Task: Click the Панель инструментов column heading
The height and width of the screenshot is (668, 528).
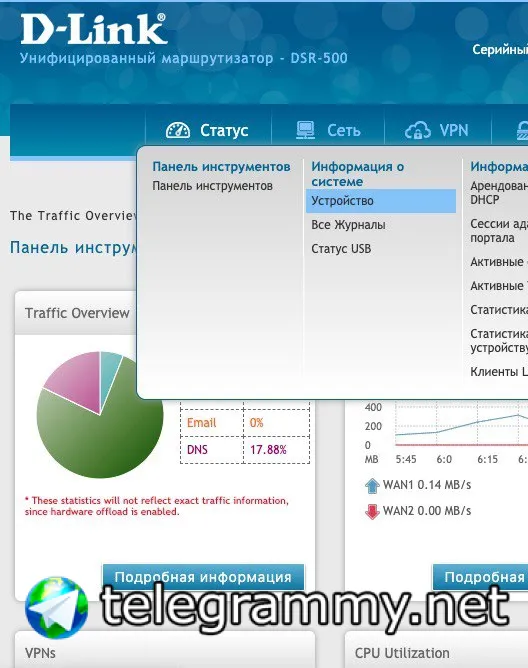Action: [x=221, y=167]
